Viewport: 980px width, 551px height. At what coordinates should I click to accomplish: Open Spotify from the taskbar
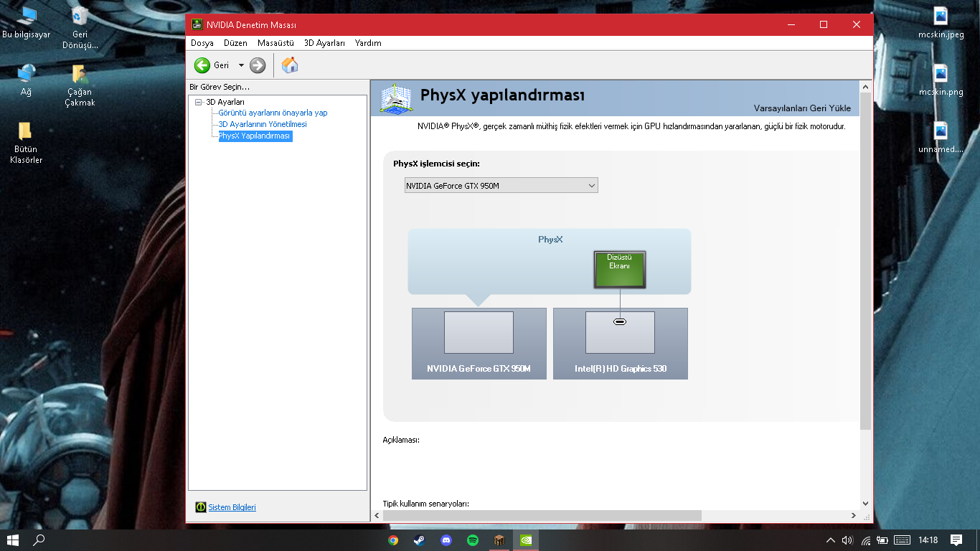click(x=473, y=540)
